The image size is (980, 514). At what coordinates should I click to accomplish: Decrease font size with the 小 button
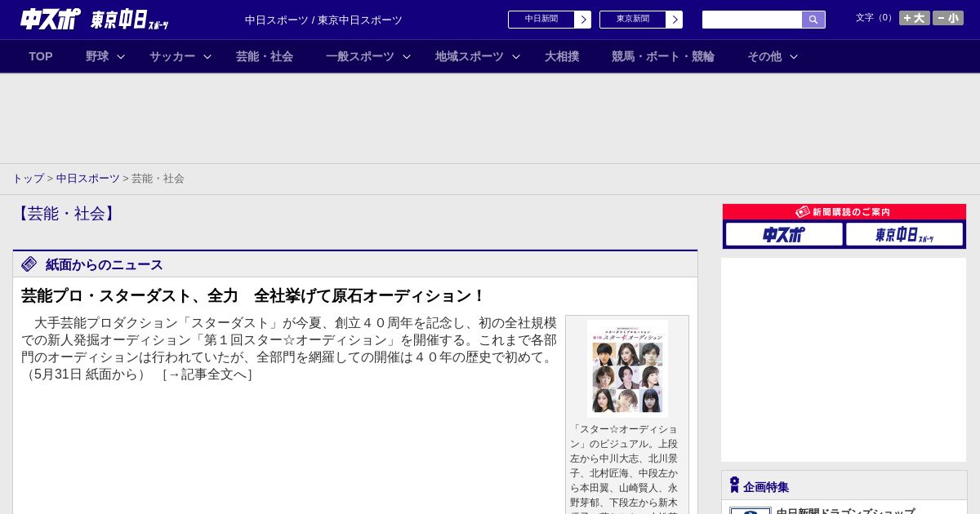[x=948, y=18]
